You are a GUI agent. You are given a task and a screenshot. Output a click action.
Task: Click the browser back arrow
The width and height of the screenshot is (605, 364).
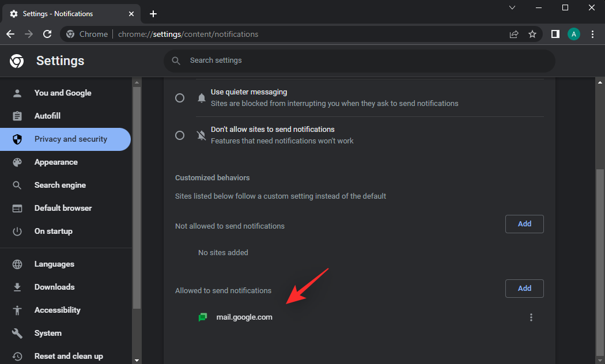click(10, 34)
